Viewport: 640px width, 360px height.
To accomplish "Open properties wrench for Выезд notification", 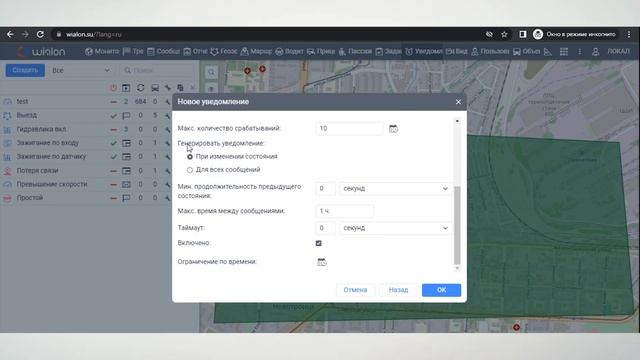I will [x=167, y=116].
